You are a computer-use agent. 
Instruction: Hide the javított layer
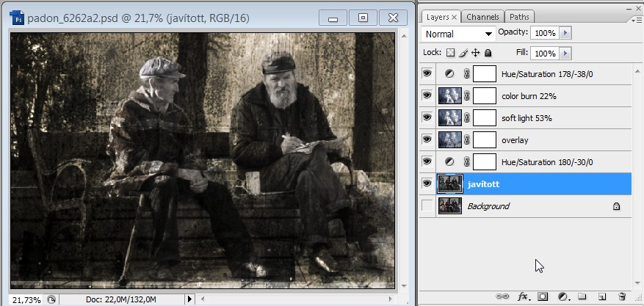click(x=427, y=183)
